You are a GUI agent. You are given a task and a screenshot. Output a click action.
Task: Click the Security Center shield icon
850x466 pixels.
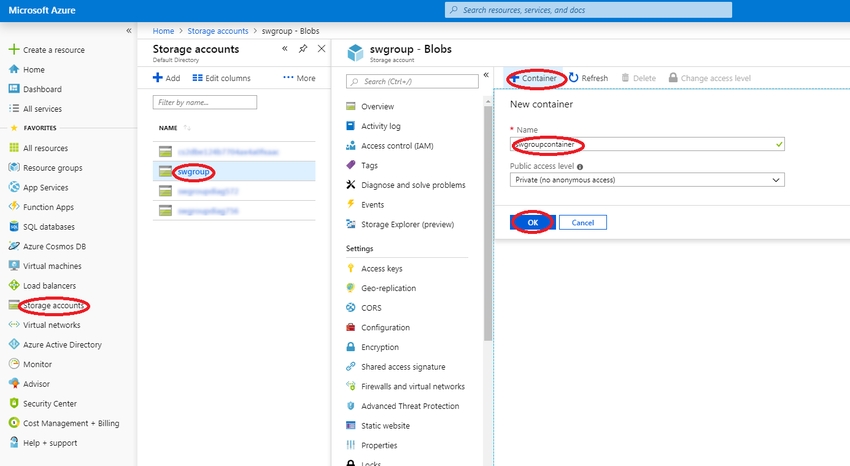pyautogui.click(x=14, y=403)
